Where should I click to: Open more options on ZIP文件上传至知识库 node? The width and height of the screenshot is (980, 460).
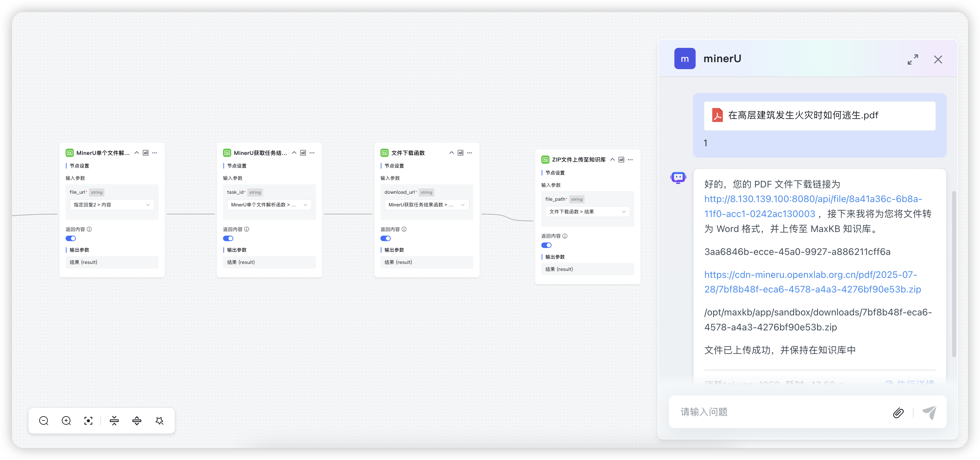click(631, 160)
